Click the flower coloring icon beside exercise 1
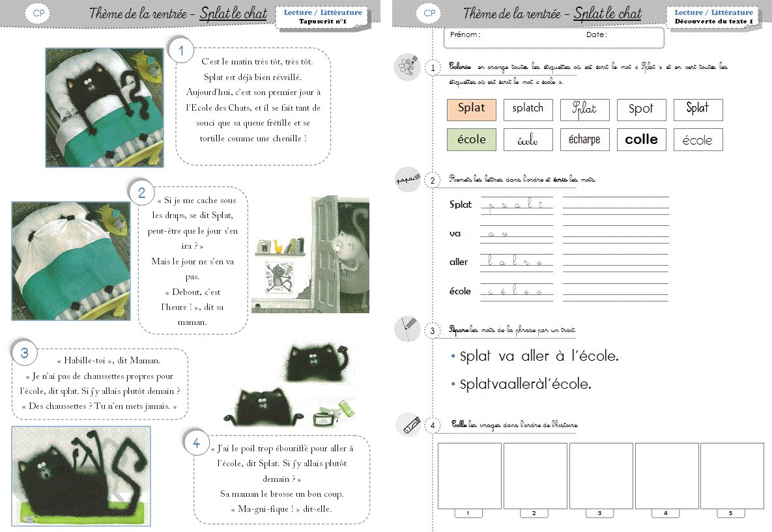 coord(407,66)
